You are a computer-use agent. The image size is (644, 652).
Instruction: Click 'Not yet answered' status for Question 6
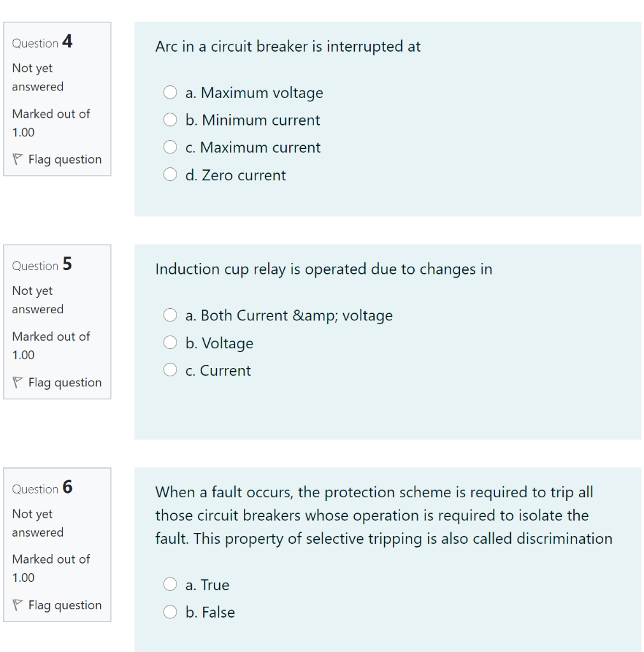click(38, 523)
